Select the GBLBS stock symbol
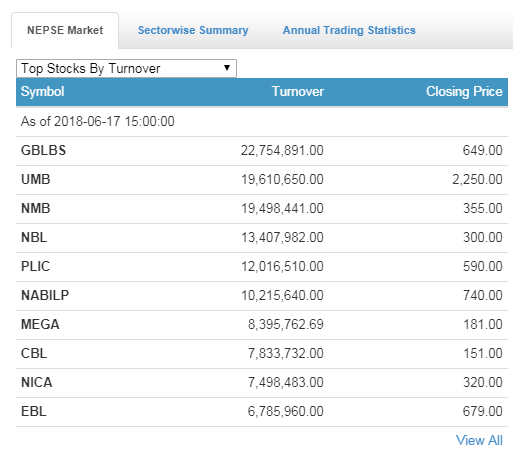521x466 pixels. (43, 150)
